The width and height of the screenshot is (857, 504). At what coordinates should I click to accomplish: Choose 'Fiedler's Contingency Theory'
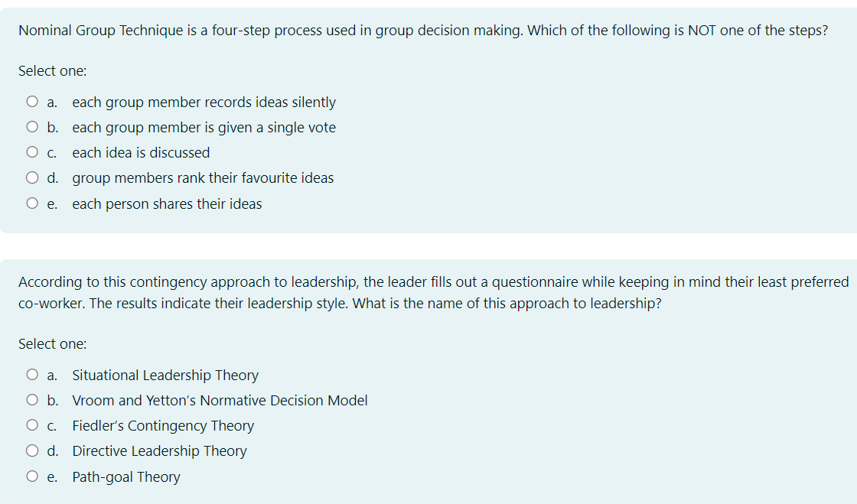32,424
